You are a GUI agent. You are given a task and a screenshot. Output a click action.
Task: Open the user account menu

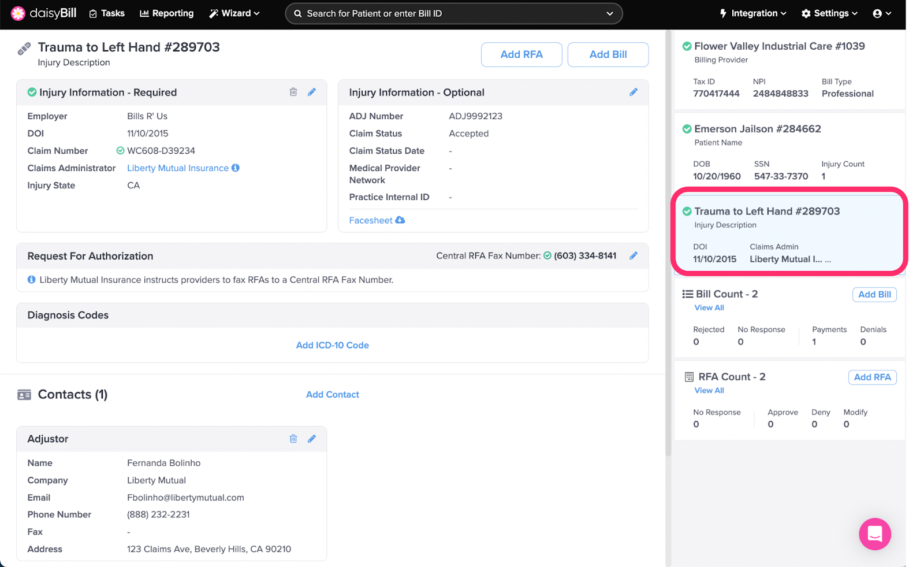point(882,13)
